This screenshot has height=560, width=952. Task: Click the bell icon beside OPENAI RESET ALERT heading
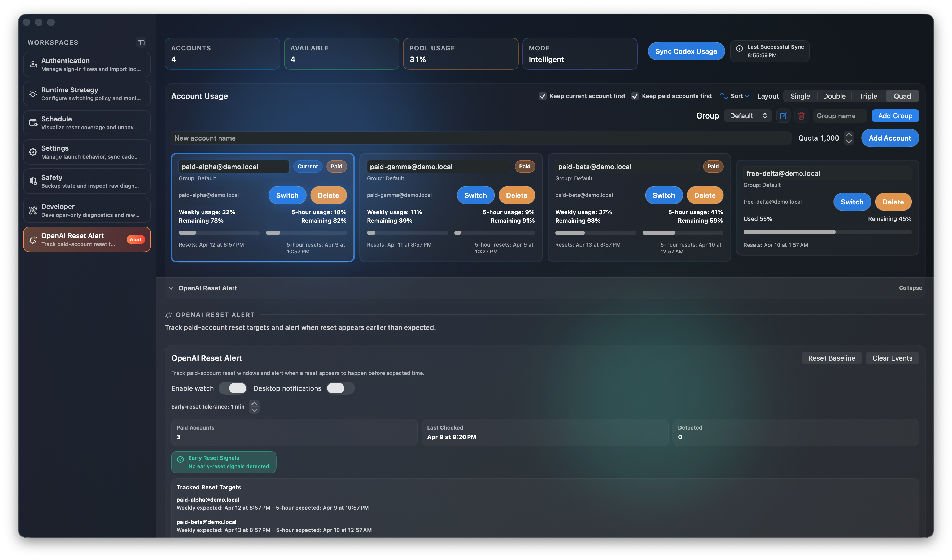coord(168,315)
